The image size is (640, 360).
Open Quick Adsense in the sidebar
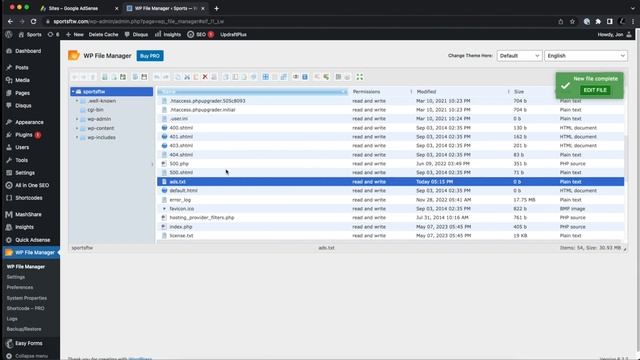32,240
